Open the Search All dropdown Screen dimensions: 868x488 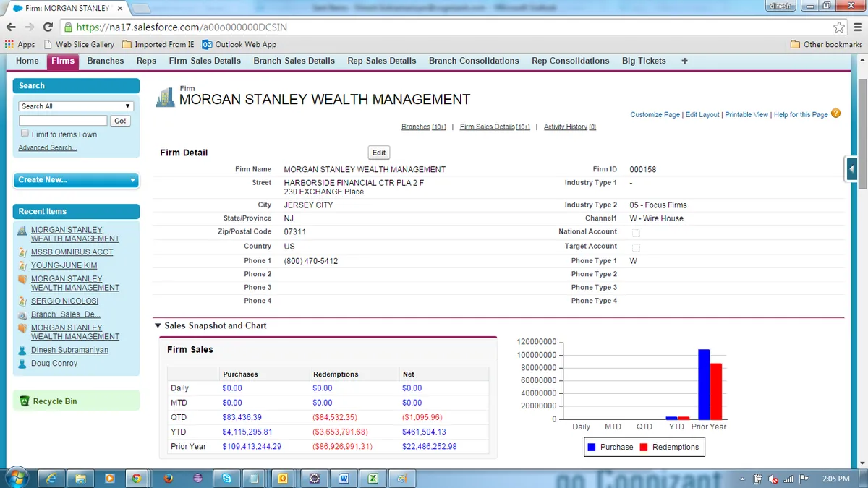77,106
